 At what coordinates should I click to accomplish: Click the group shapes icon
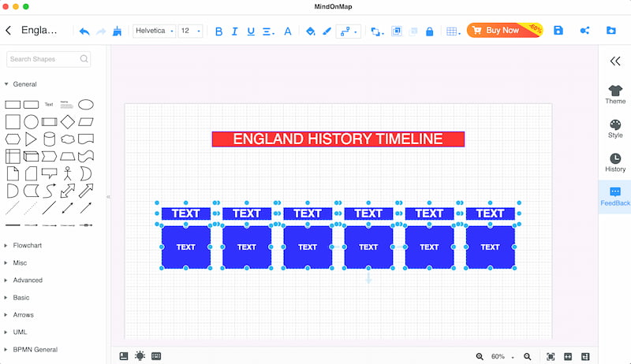point(397,31)
